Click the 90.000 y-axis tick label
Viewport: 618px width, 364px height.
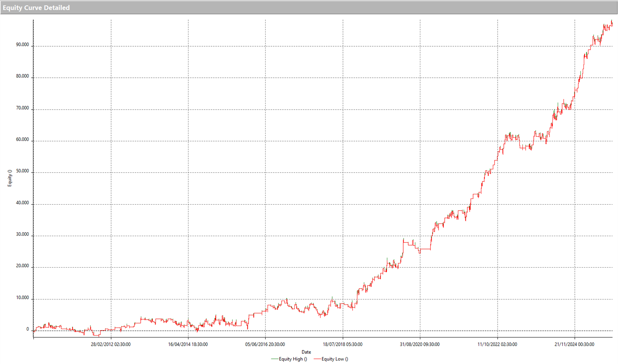(22, 45)
